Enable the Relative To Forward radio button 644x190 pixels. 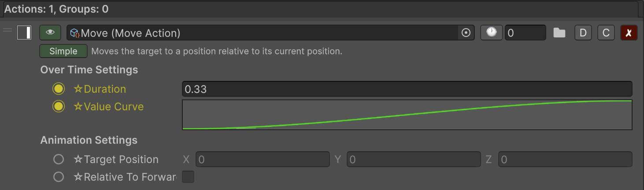pos(59,177)
